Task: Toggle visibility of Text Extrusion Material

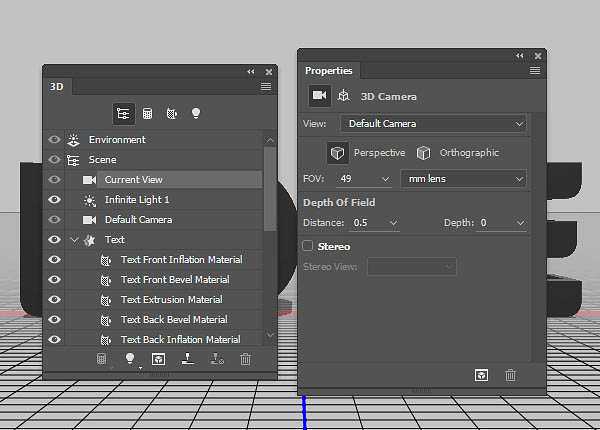Action: point(54,300)
